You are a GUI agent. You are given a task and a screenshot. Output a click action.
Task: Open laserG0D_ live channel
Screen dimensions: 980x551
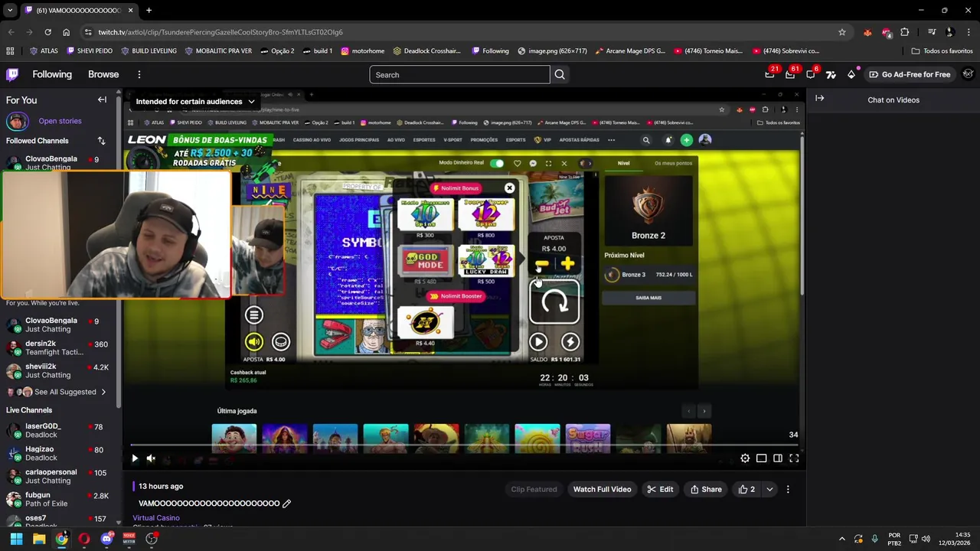(x=58, y=431)
